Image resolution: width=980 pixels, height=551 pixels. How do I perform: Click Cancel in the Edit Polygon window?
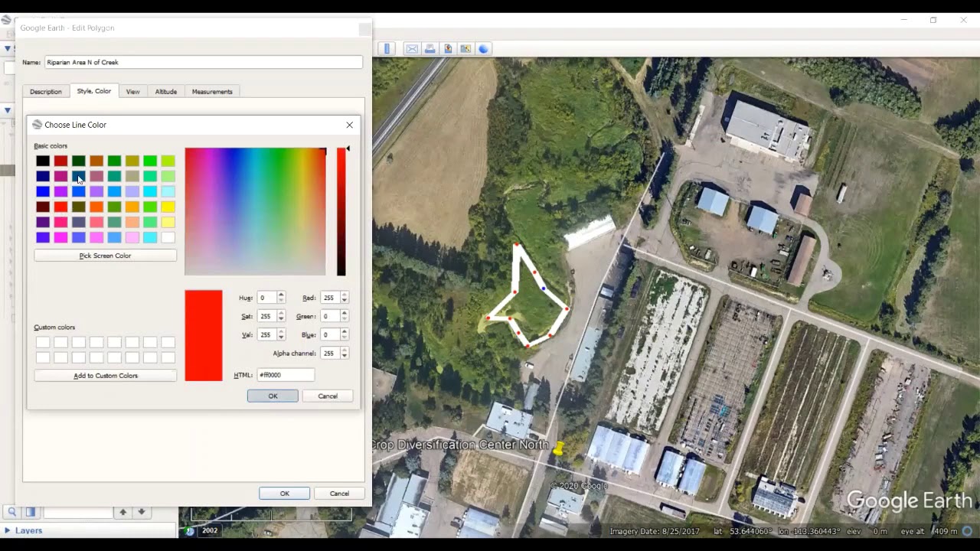point(339,494)
